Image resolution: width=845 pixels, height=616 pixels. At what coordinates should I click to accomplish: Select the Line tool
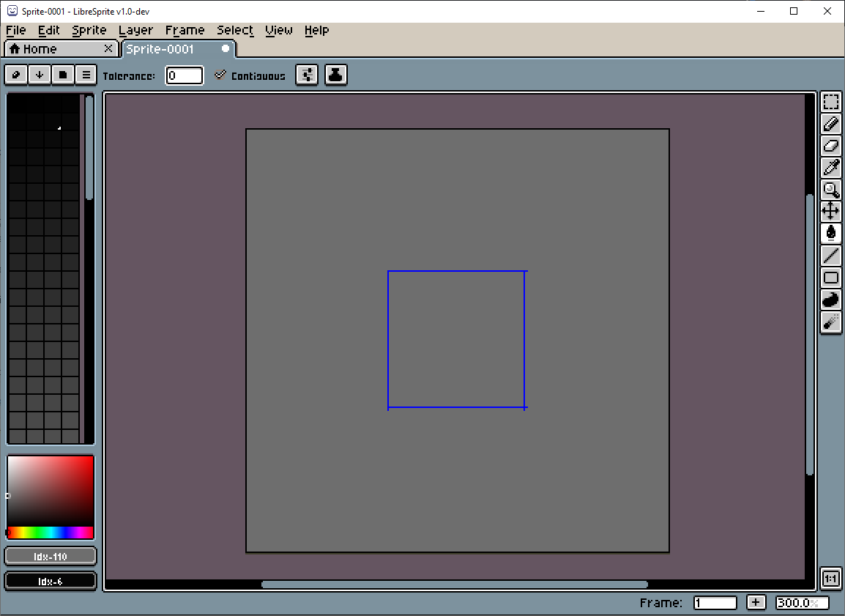click(x=830, y=256)
